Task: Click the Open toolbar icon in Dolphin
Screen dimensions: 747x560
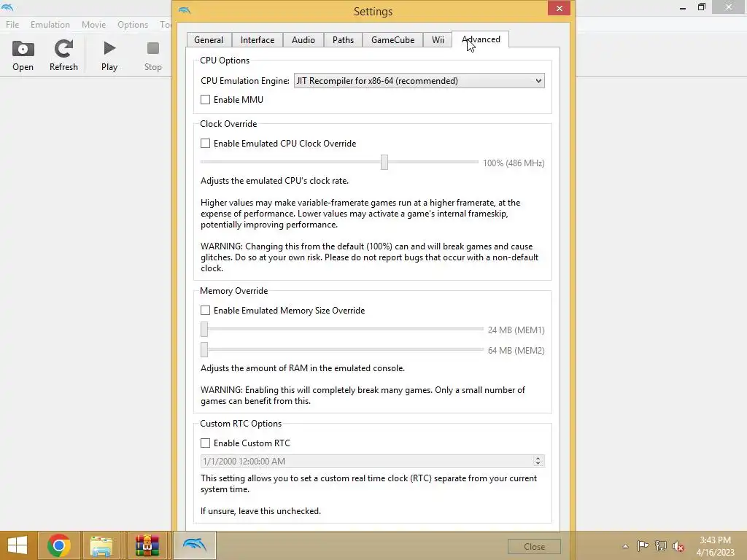Action: (23, 55)
